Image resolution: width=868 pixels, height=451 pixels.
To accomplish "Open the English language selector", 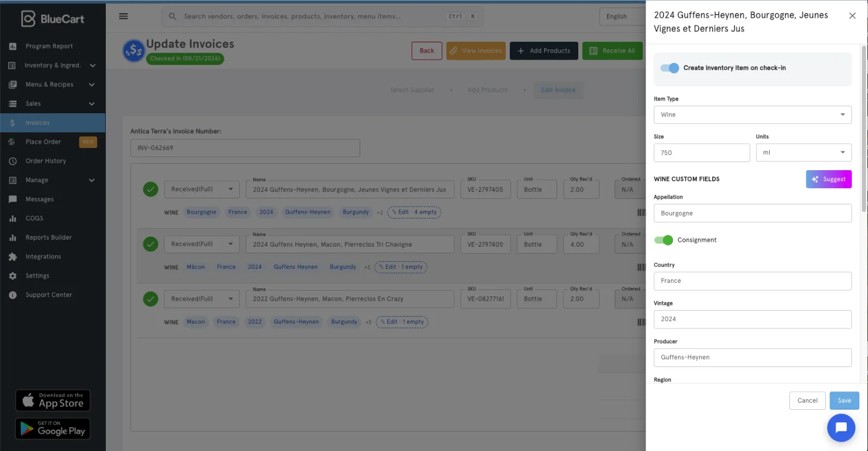I will [622, 16].
